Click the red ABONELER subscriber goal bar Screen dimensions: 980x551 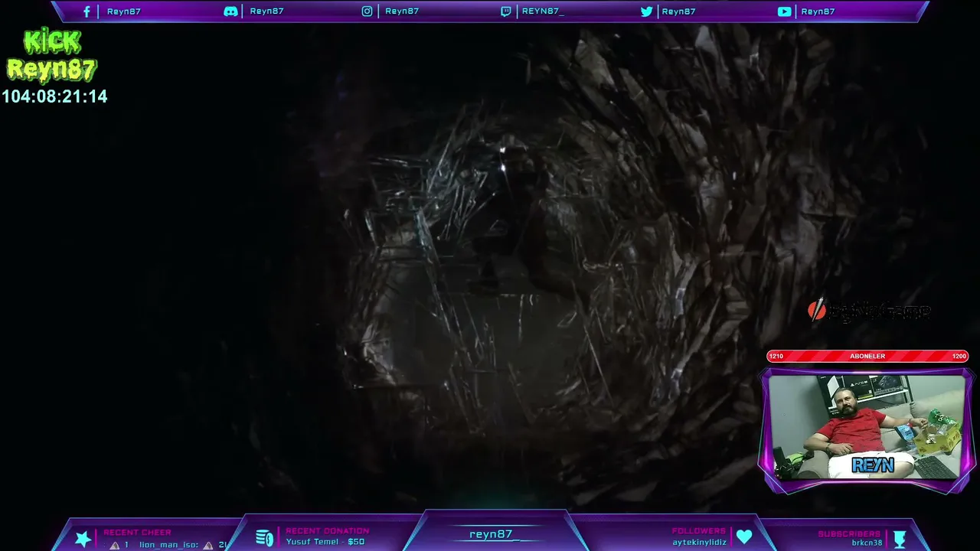click(x=867, y=356)
